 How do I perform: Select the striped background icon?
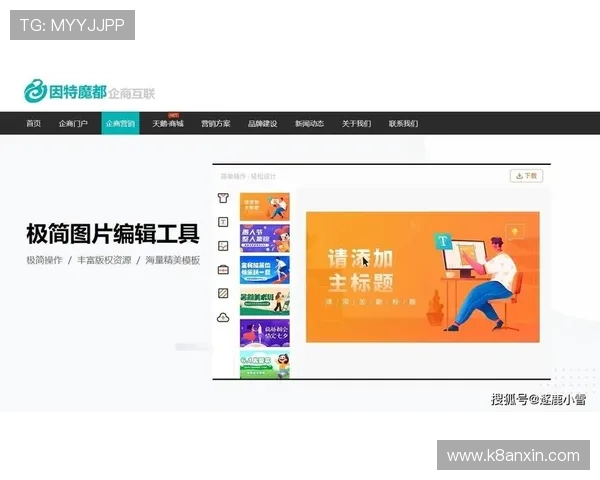[223, 293]
